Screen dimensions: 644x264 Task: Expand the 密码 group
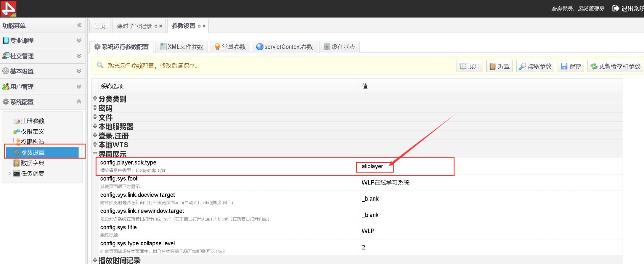pos(95,107)
